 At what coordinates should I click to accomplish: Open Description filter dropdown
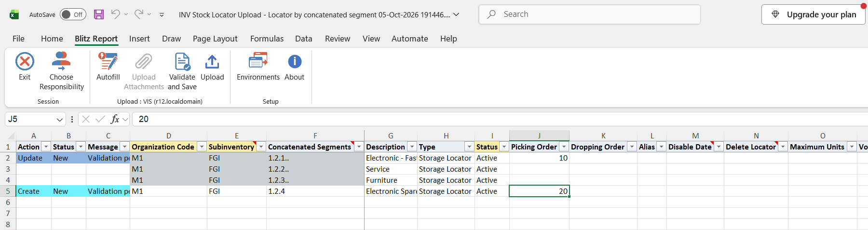click(x=412, y=147)
